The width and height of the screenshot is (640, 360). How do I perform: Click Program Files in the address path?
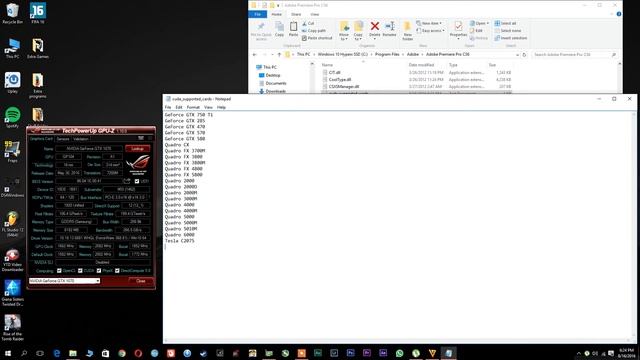click(x=387, y=54)
